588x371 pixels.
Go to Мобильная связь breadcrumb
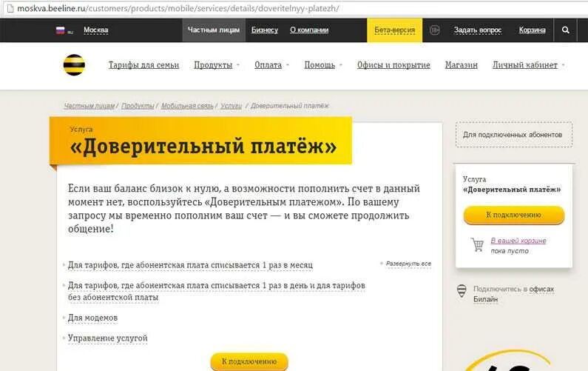(x=186, y=106)
